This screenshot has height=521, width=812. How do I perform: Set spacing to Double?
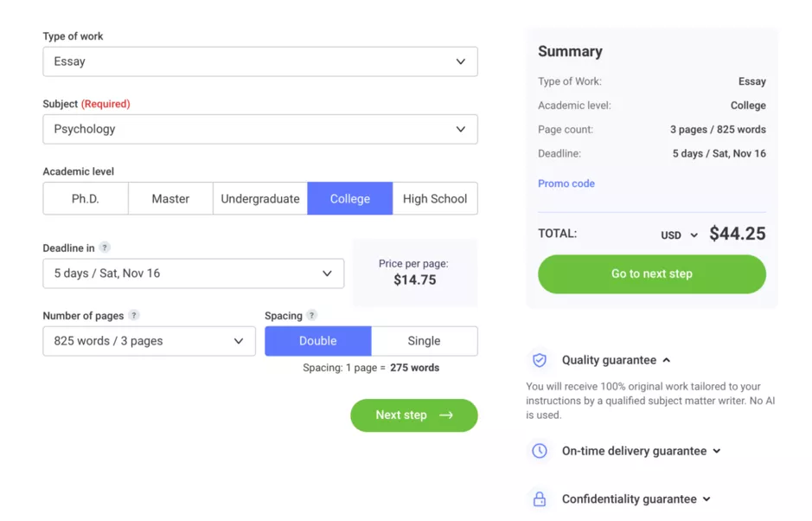pyautogui.click(x=318, y=341)
